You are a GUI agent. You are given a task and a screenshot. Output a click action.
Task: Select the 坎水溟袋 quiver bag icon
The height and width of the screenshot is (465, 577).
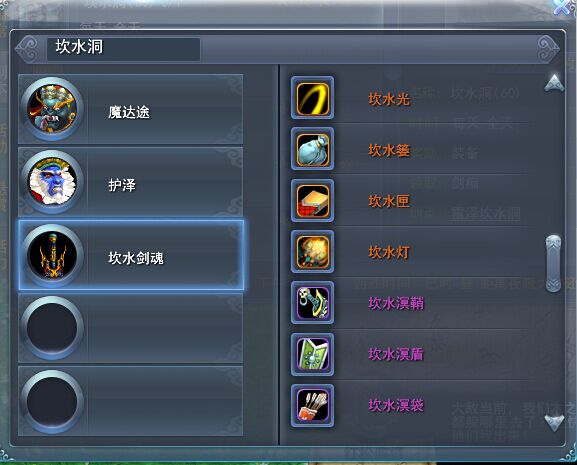click(x=312, y=405)
